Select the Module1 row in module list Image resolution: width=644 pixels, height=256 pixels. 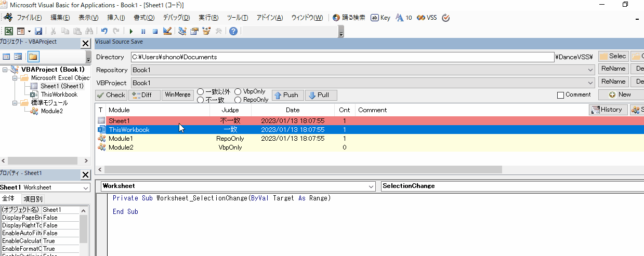click(370, 139)
